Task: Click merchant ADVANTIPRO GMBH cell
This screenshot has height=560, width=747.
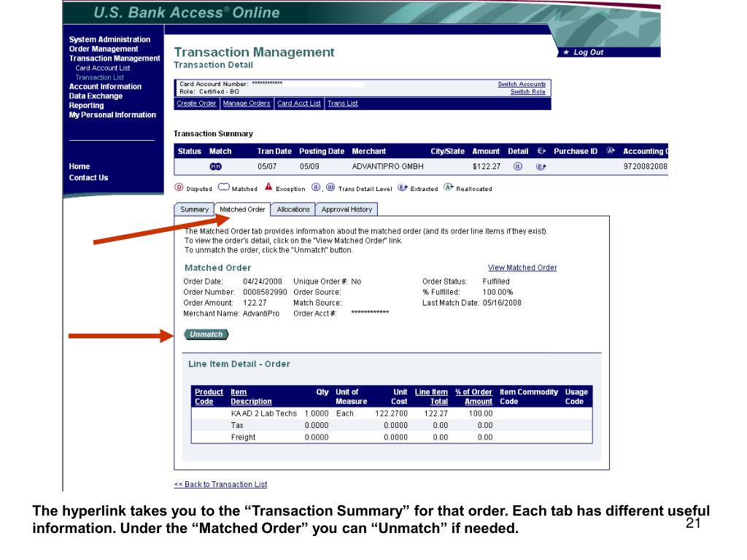Action: 387,166
